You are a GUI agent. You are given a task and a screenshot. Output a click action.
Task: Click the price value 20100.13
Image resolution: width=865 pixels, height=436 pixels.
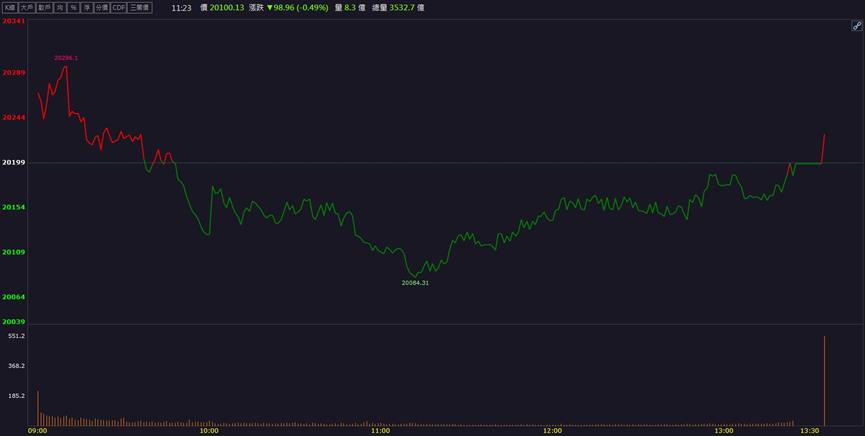point(227,8)
